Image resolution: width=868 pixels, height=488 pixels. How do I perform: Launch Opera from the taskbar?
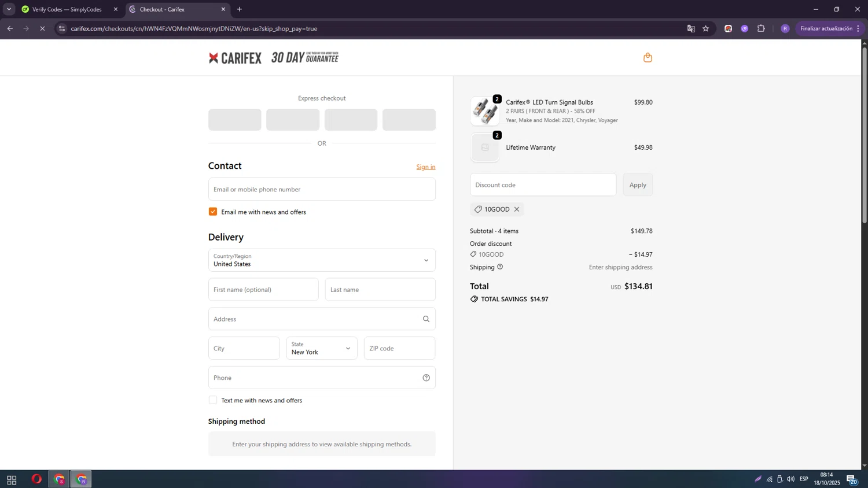(x=36, y=479)
